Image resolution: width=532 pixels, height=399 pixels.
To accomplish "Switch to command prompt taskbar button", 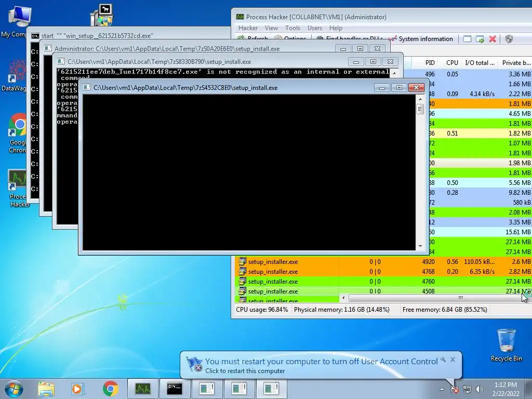I will pos(175,389).
